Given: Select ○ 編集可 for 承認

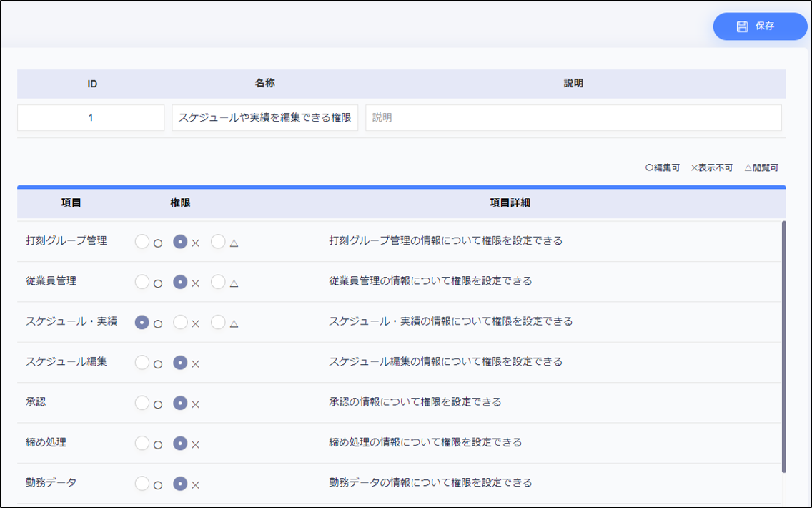Looking at the screenshot, I should 142,403.
